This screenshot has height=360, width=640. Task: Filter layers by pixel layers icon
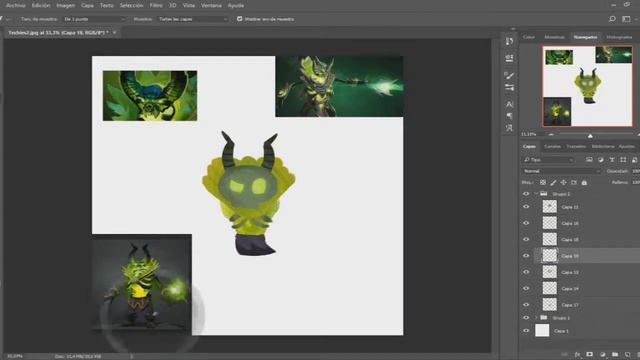click(589, 160)
